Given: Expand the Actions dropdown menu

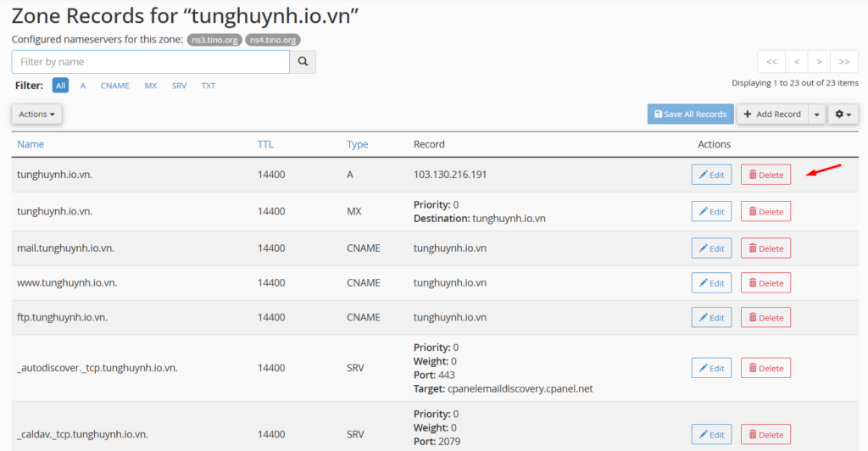Looking at the screenshot, I should 36,114.
